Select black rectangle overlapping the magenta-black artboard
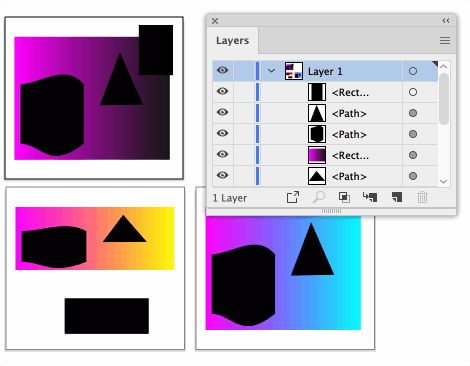 (x=156, y=50)
